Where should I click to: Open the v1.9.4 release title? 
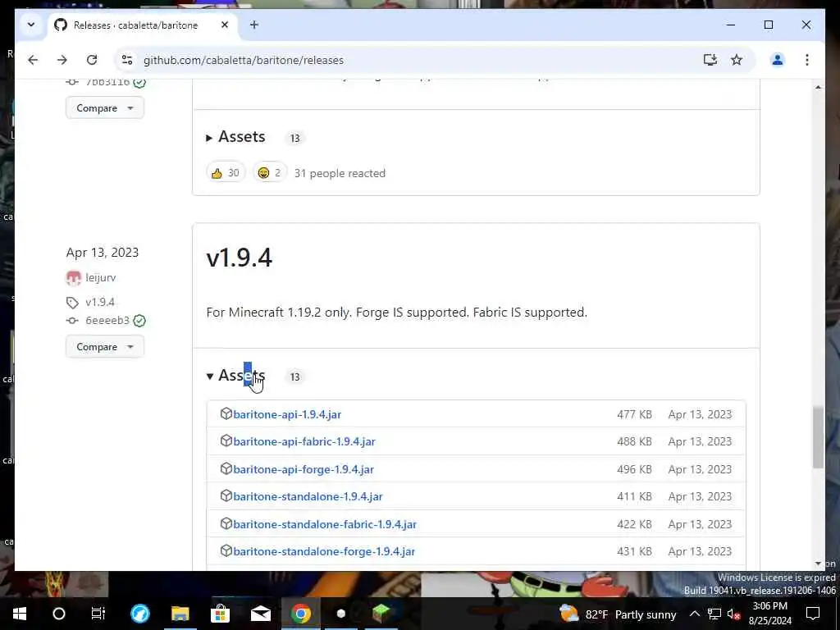pos(239,258)
